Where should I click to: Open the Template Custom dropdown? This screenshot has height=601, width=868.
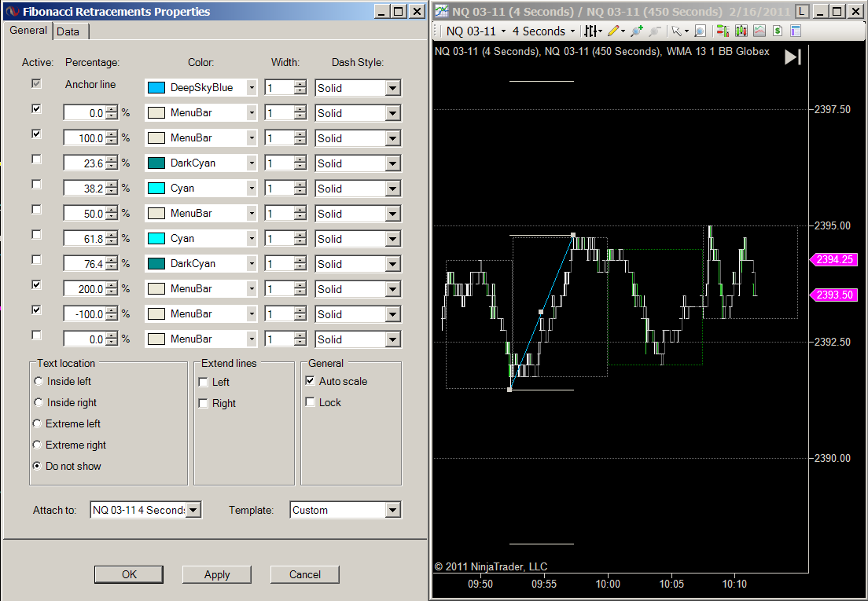(x=393, y=510)
